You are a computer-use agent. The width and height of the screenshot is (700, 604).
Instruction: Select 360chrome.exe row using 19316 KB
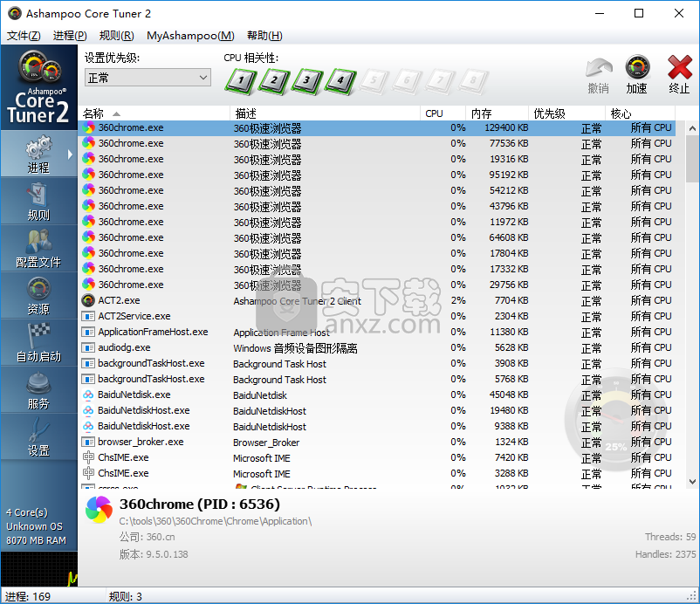[377, 159]
